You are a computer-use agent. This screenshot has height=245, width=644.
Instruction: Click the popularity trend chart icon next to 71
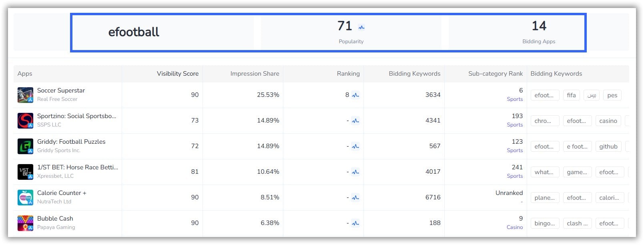361,27
